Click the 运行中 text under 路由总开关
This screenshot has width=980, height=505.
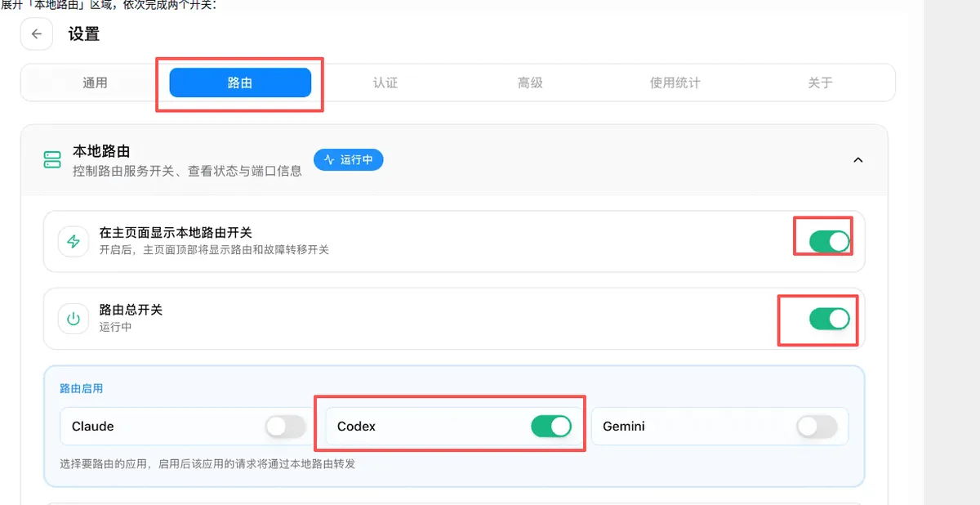pyautogui.click(x=115, y=327)
